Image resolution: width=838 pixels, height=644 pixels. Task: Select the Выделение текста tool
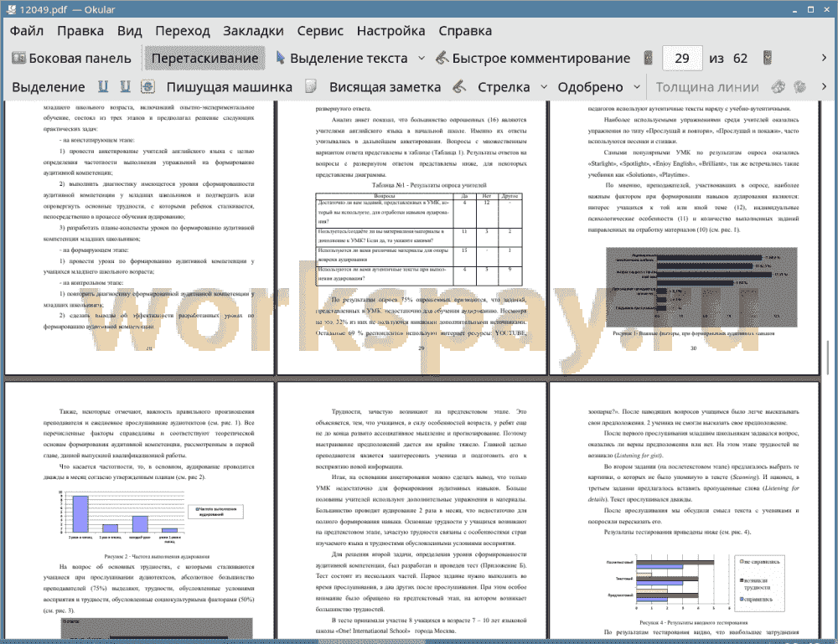click(x=342, y=59)
